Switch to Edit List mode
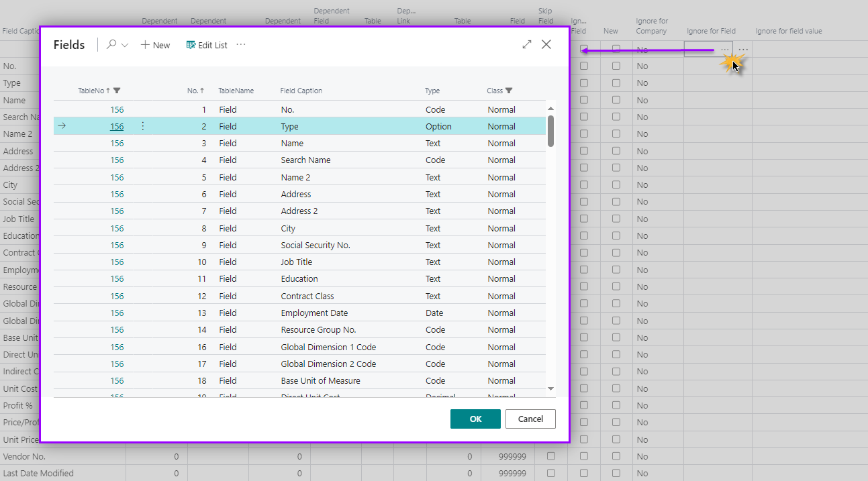The image size is (868, 481). (x=207, y=45)
